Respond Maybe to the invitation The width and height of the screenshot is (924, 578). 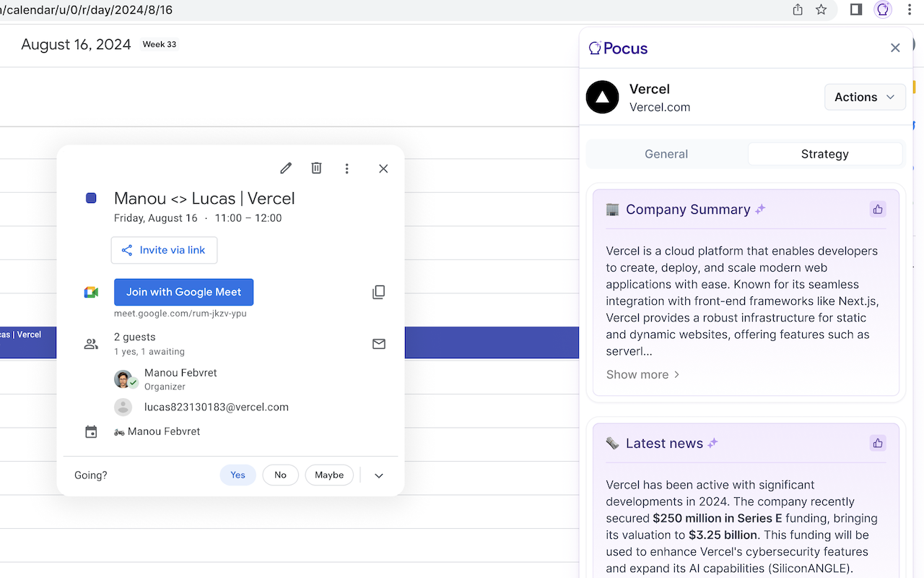click(329, 475)
